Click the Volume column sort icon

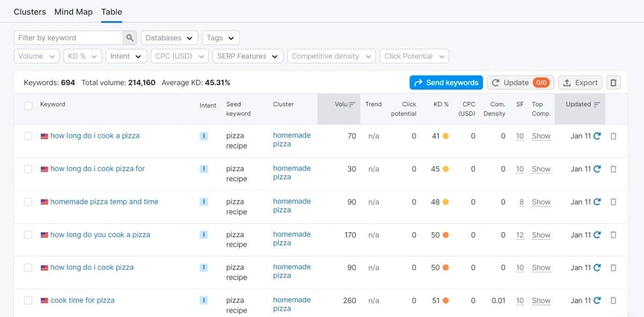[352, 105]
